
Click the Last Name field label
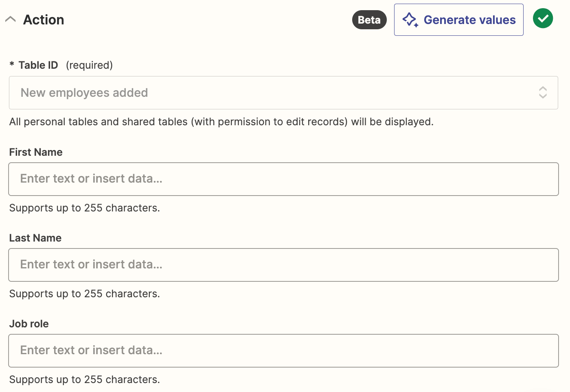pos(35,238)
